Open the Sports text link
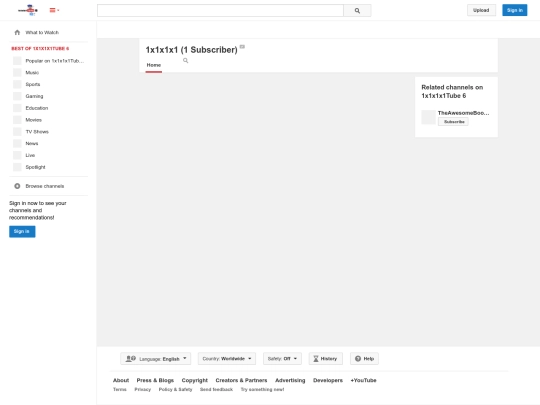Viewport: 540px width, 405px height. click(33, 84)
